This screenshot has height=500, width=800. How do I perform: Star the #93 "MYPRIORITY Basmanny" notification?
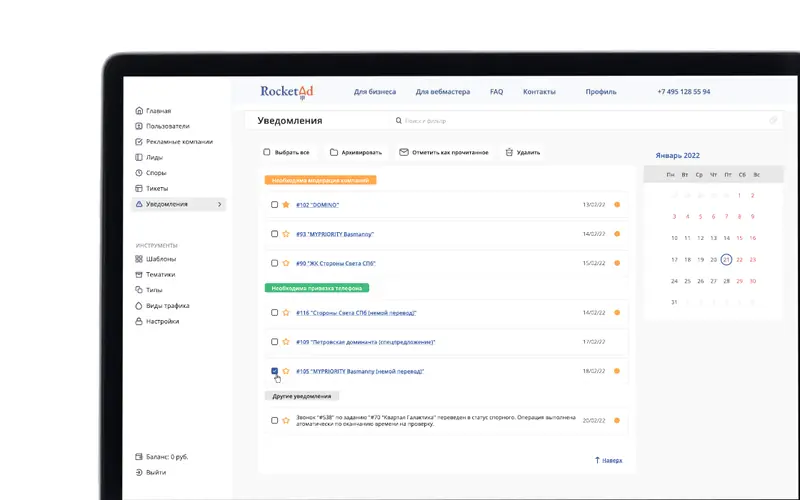click(x=286, y=234)
